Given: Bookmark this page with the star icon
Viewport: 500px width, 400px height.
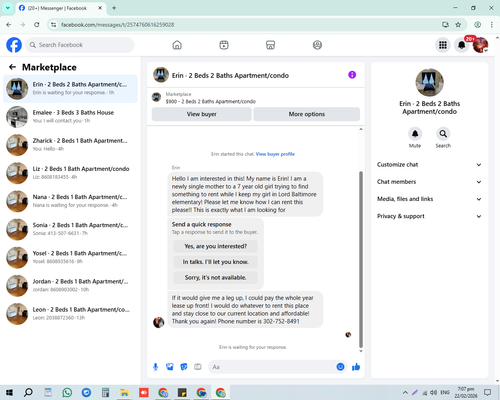Looking at the screenshot, I should pos(458,24).
